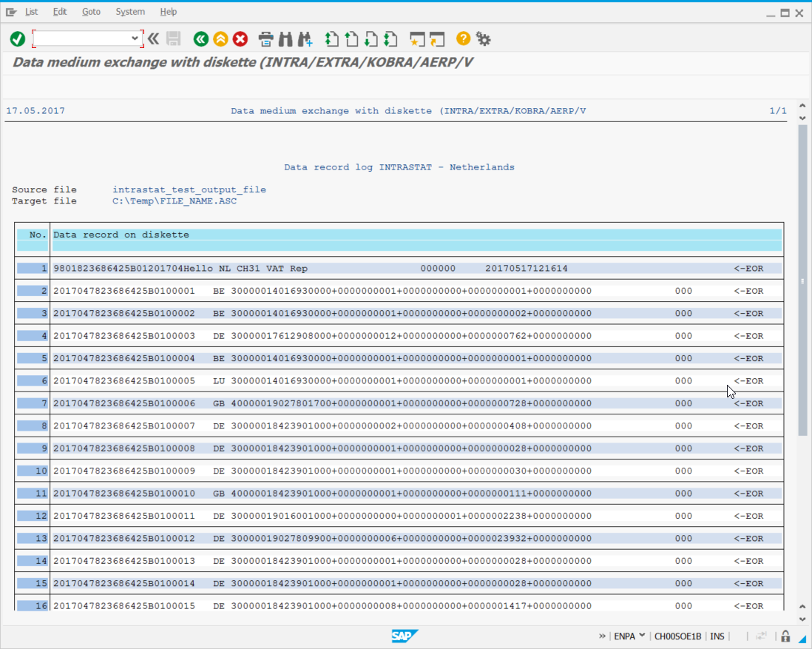812x649 pixels.
Task: Click the vertical scrollbar thumb
Action: coord(802,280)
